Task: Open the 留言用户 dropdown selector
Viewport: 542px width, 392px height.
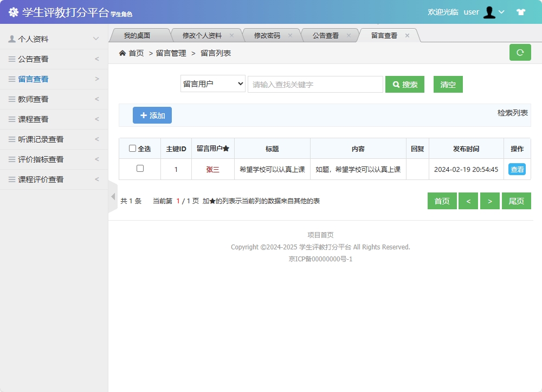Action: pos(212,84)
